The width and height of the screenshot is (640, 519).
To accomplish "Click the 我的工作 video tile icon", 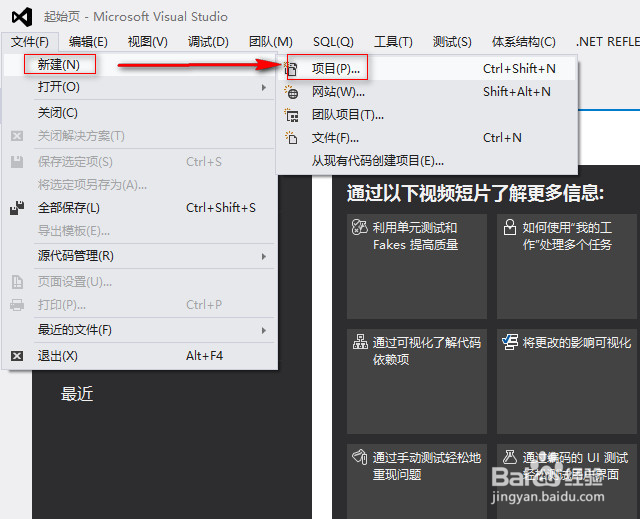I will [510, 227].
